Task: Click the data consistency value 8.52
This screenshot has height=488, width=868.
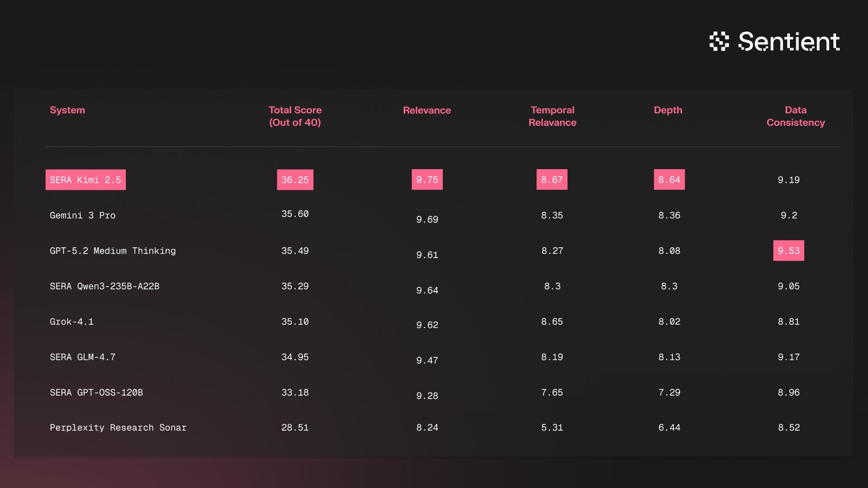Action: tap(789, 428)
